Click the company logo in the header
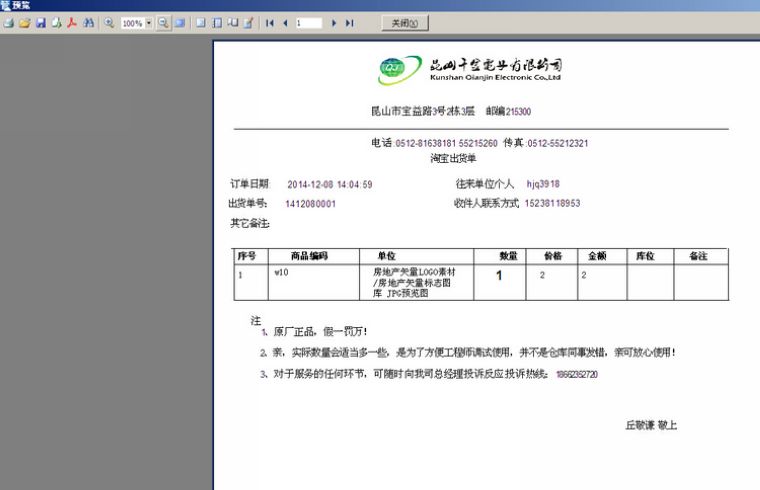The height and width of the screenshot is (490, 760). [400, 70]
